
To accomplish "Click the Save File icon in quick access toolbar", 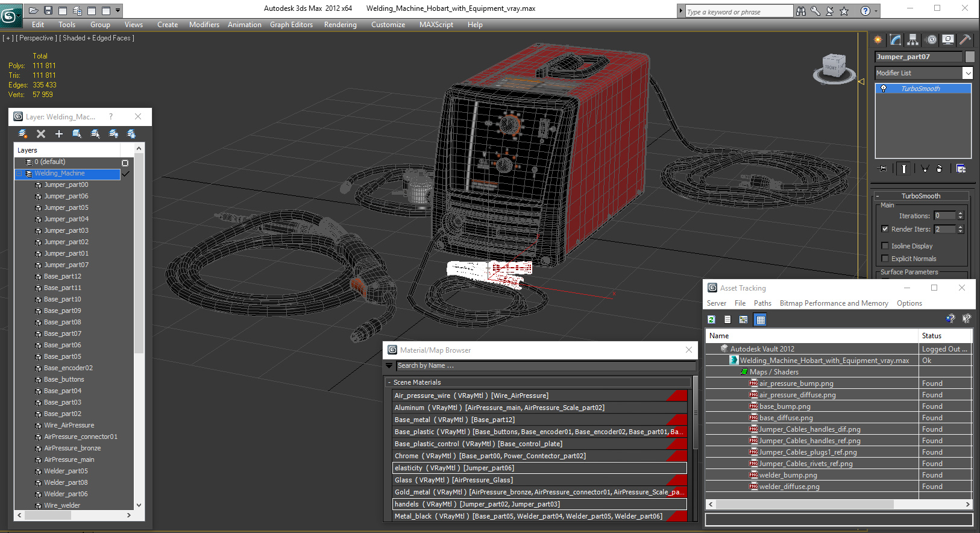I will coord(48,10).
